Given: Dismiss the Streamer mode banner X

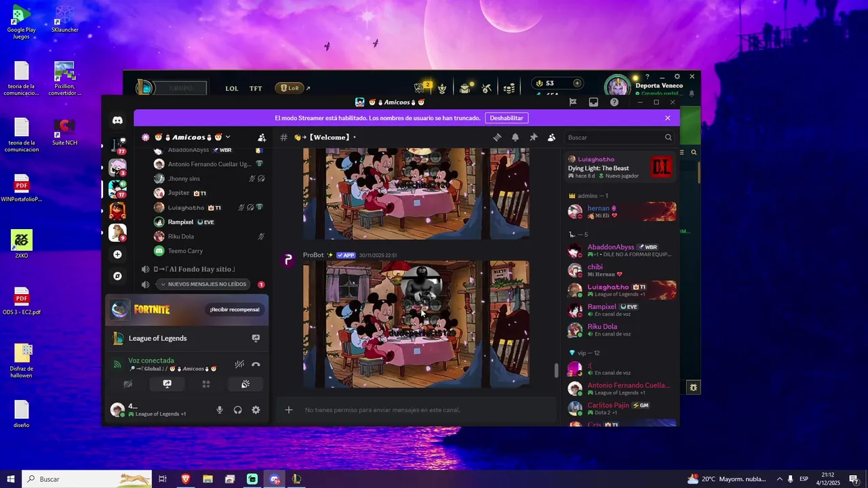Looking at the screenshot, I should [x=667, y=118].
